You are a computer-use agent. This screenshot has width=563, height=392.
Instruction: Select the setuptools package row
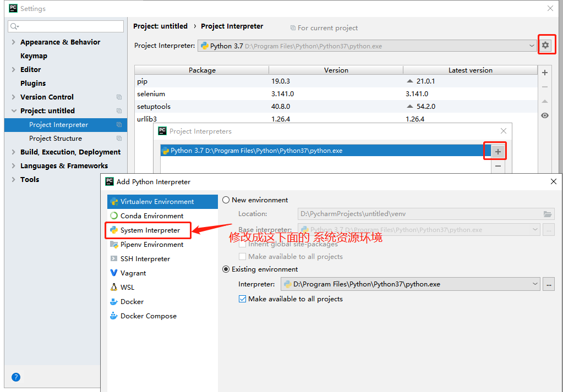tap(336, 107)
